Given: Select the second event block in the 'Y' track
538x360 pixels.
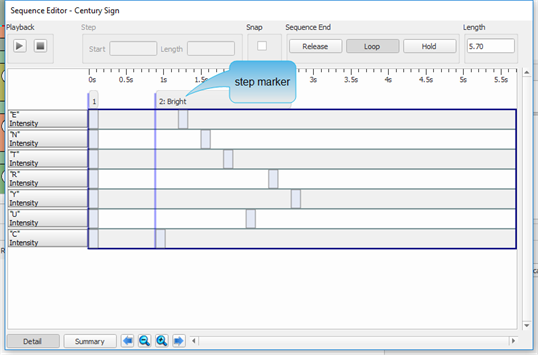Looking at the screenshot, I should (x=296, y=199).
